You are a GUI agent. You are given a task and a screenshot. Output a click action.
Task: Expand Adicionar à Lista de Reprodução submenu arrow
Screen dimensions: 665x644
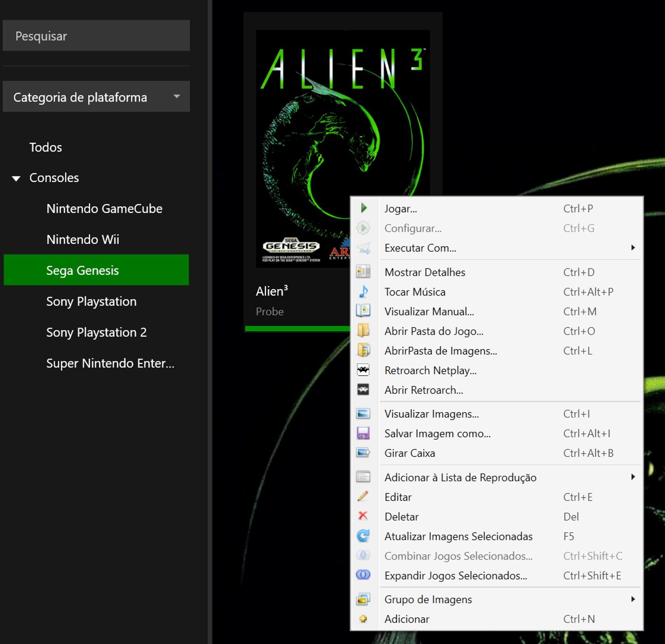point(633,477)
